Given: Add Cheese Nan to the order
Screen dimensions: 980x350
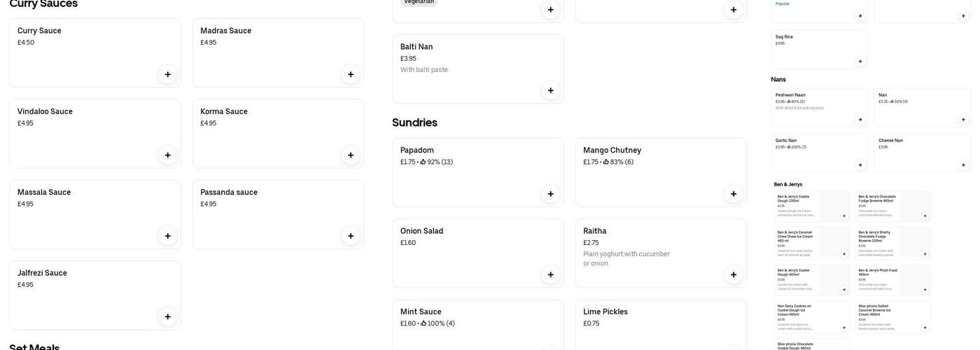Looking at the screenshot, I should [963, 165].
